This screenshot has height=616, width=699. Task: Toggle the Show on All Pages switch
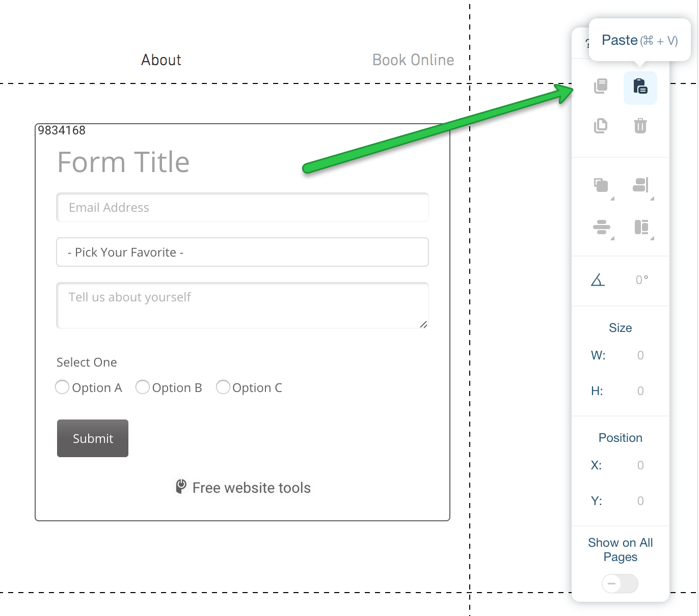click(x=620, y=583)
